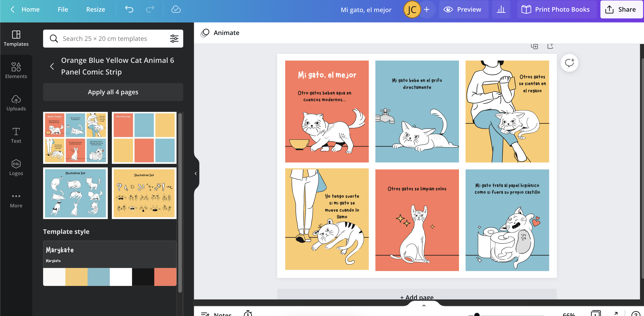
Task: Duplicate the current page
Action: tap(535, 46)
